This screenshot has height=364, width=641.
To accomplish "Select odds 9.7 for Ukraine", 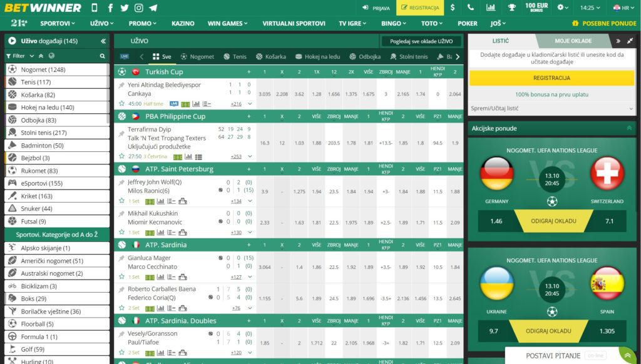I will [494, 331].
